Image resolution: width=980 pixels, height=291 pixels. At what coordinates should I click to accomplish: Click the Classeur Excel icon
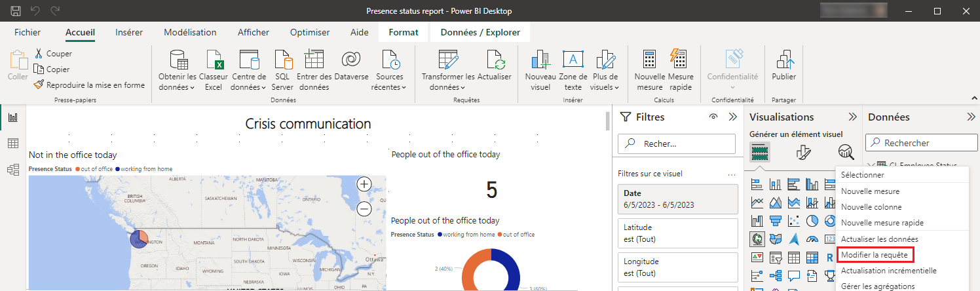[215, 70]
